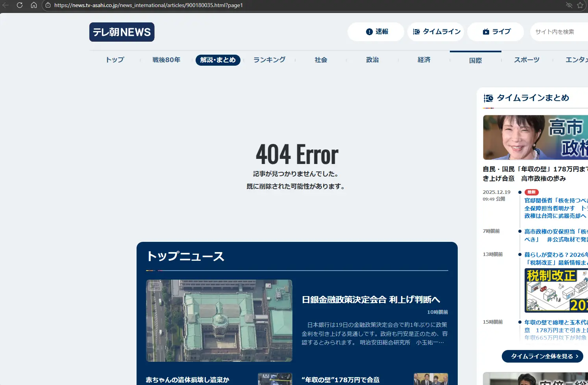Bookmark this page with the star icon
588x385 pixels.
tap(580, 5)
